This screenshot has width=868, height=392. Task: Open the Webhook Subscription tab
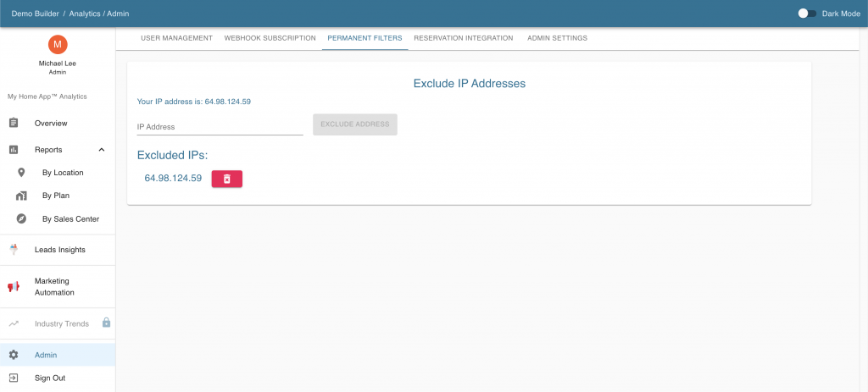(270, 38)
